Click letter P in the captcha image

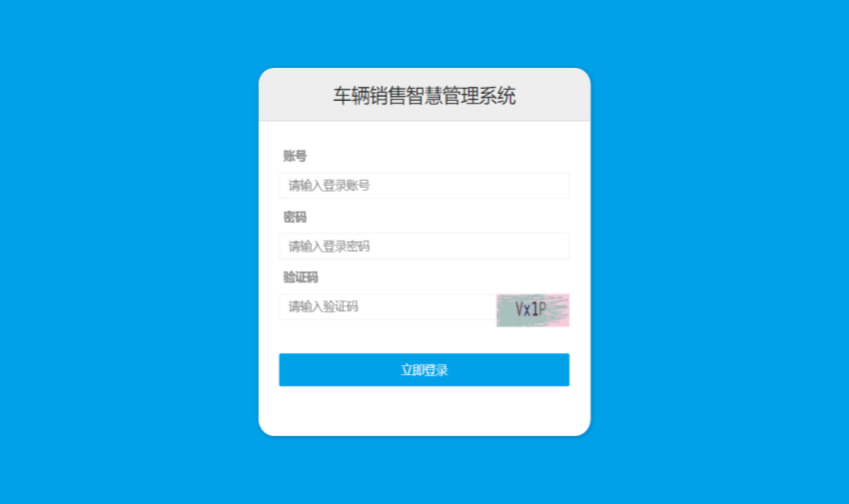pos(542,308)
